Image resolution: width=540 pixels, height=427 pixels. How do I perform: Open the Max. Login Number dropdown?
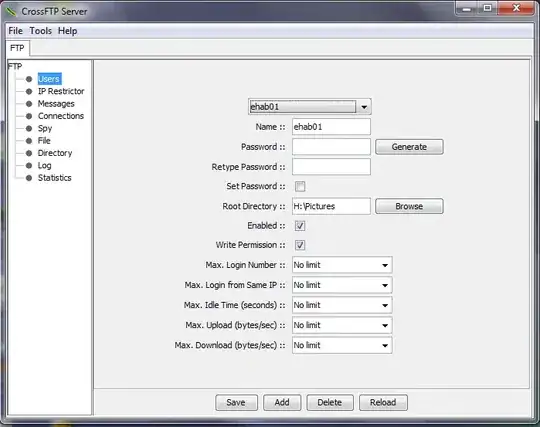342,265
